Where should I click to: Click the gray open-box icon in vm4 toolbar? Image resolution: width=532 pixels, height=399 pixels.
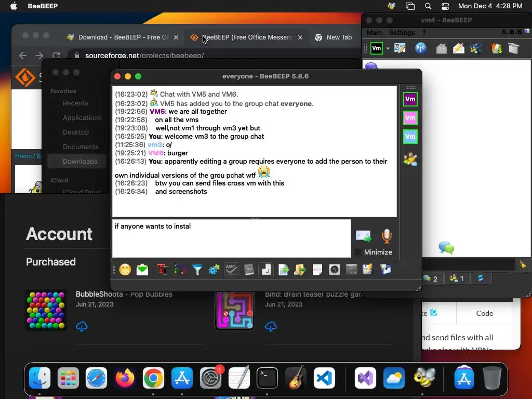(442, 48)
